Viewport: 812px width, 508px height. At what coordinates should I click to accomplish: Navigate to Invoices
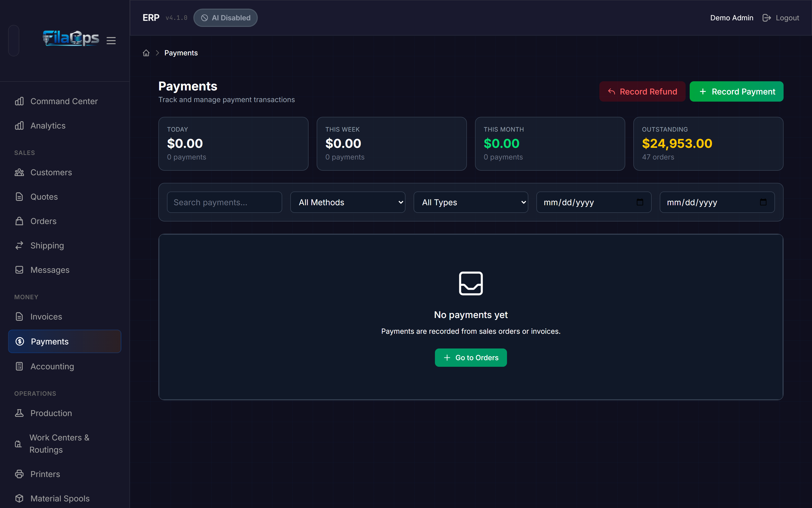[64, 316]
